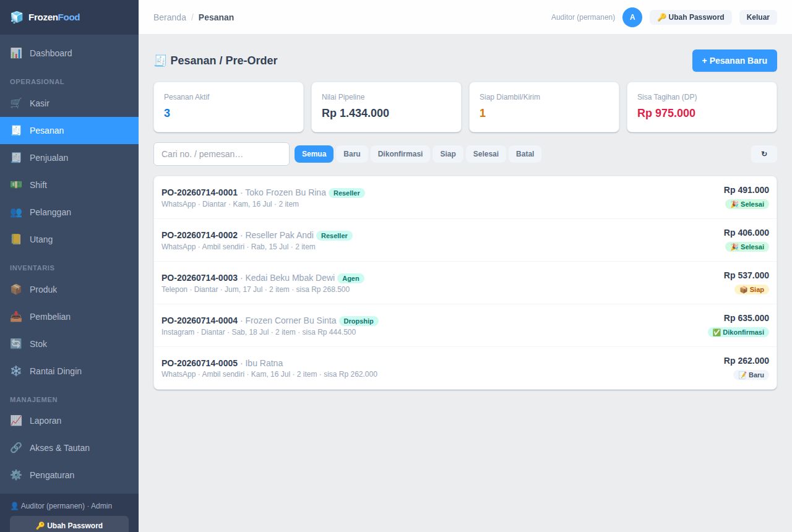Image resolution: width=792 pixels, height=532 pixels.
Task: Open the Stok page
Action: point(69,344)
